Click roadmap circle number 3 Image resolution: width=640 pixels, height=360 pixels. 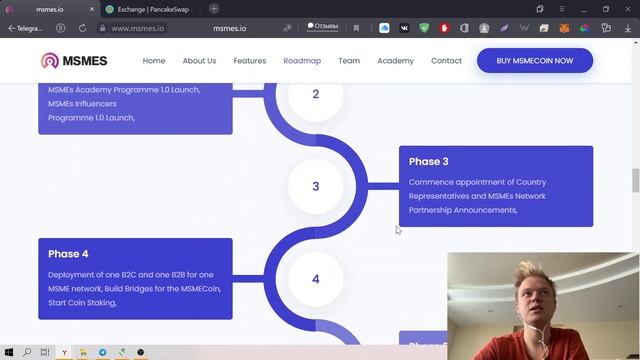316,187
